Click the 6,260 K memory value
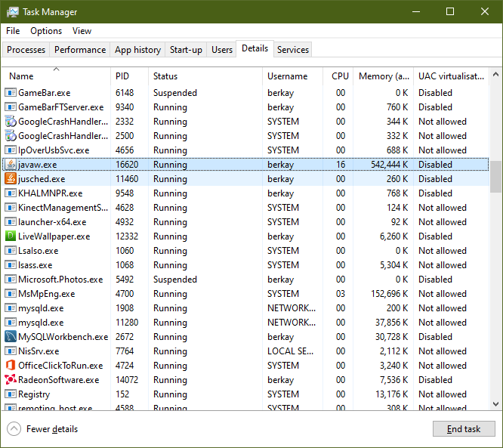 click(393, 236)
